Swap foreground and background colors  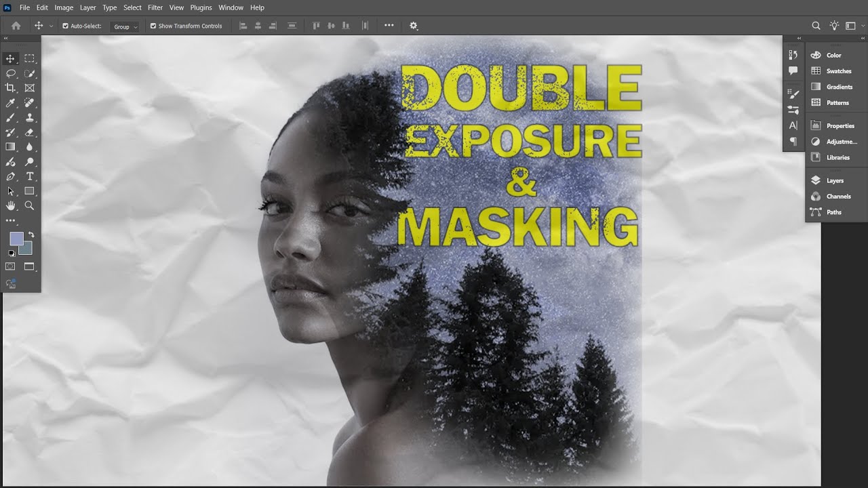tap(31, 235)
